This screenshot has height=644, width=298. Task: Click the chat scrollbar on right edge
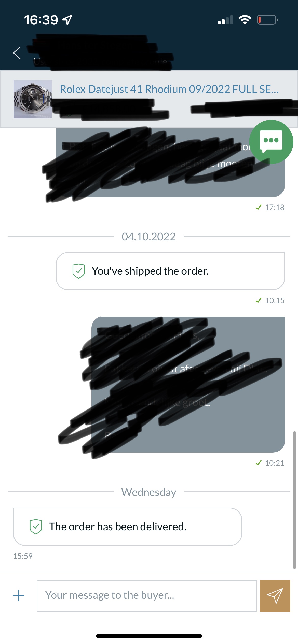(294, 500)
